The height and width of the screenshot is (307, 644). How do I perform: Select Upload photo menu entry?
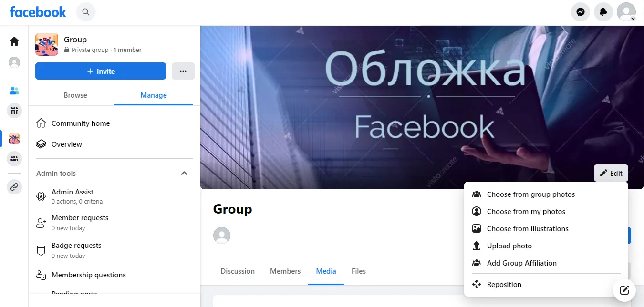tap(546, 246)
